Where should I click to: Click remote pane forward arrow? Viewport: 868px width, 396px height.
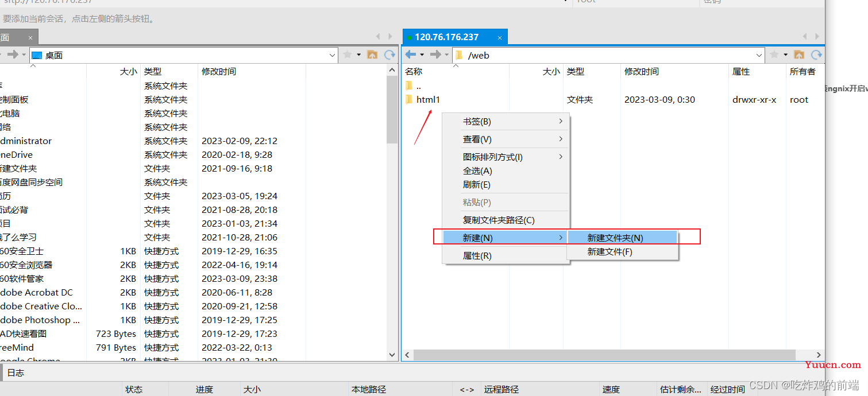pos(435,55)
